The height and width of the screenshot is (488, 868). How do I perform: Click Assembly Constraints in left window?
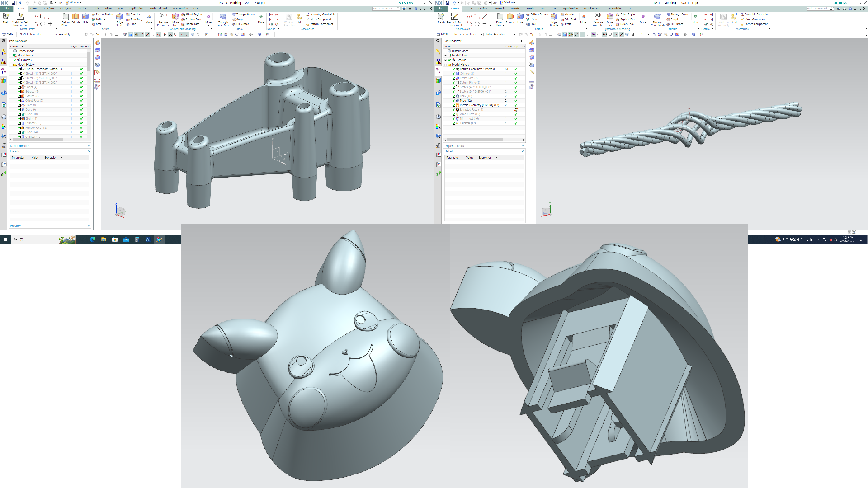pos(321,14)
